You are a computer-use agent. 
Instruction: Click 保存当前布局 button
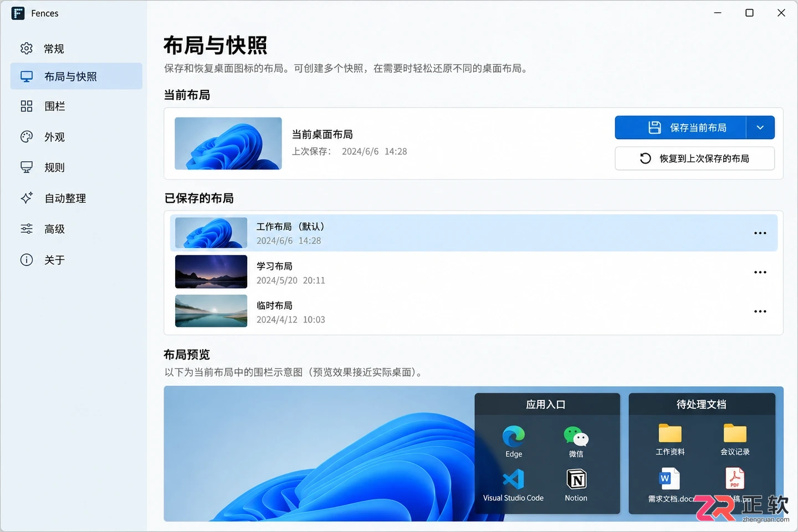click(x=681, y=128)
